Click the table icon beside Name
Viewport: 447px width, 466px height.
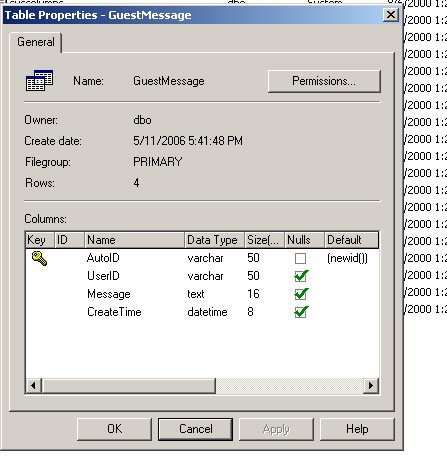(40, 80)
